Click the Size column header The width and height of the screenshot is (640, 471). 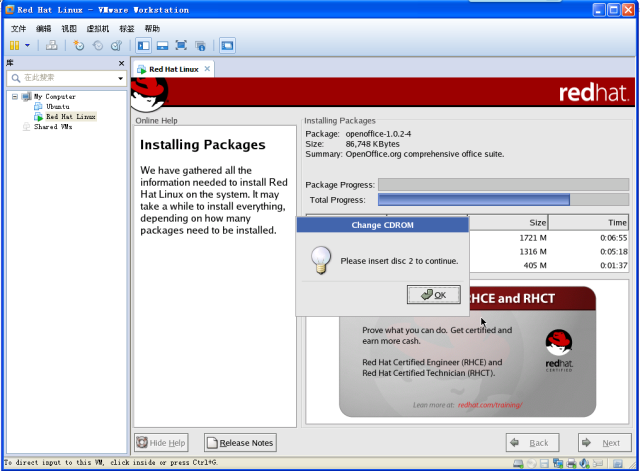pos(508,222)
